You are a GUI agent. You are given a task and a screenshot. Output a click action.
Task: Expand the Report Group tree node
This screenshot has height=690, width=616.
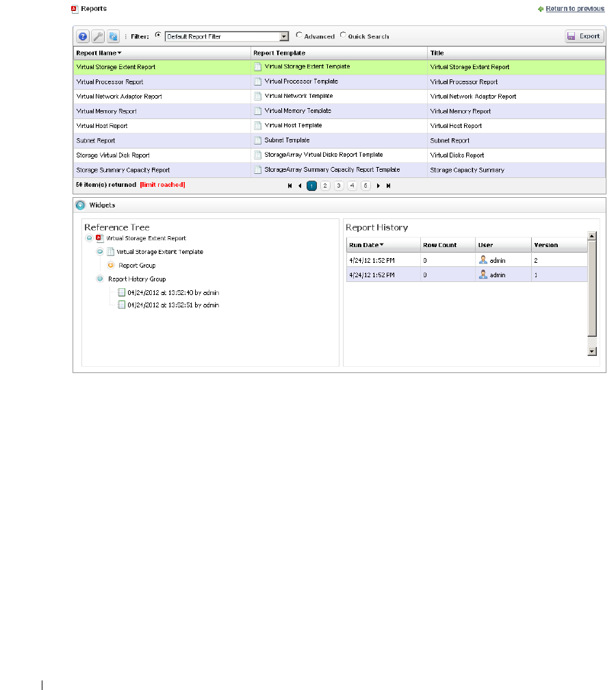111,266
